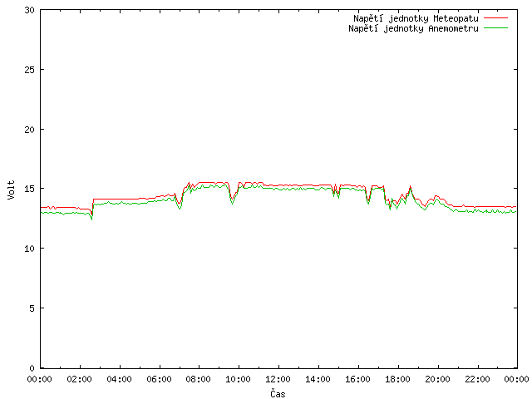Click the 04:00 time label
Viewport: 532px width, 399px height.
(119, 379)
